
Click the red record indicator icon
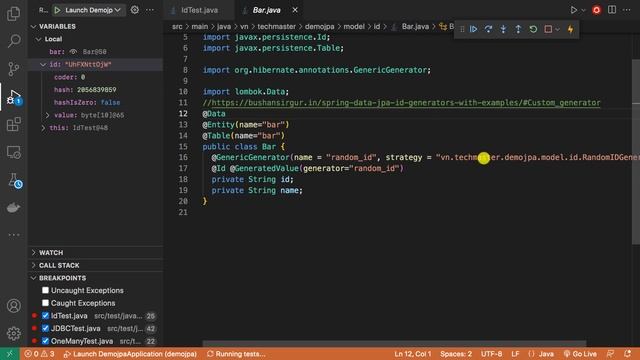pos(596,10)
